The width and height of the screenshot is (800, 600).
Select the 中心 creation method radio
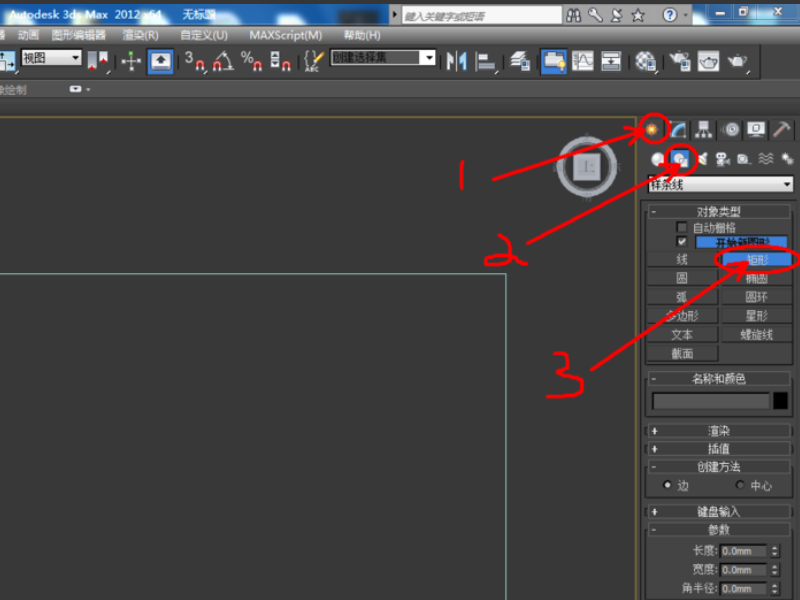[740, 485]
